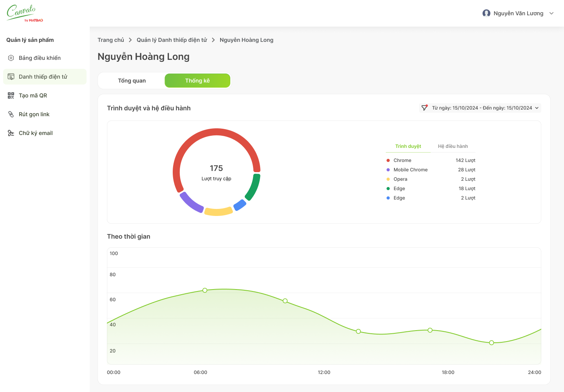Go to Trang chủ breadcrumb

pyautogui.click(x=110, y=40)
